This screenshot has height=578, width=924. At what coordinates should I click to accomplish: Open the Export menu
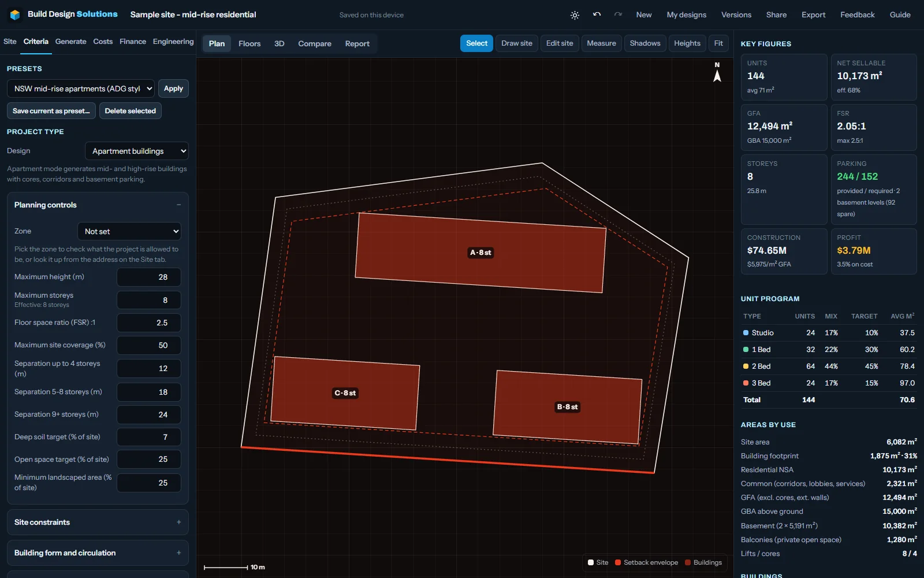click(813, 15)
